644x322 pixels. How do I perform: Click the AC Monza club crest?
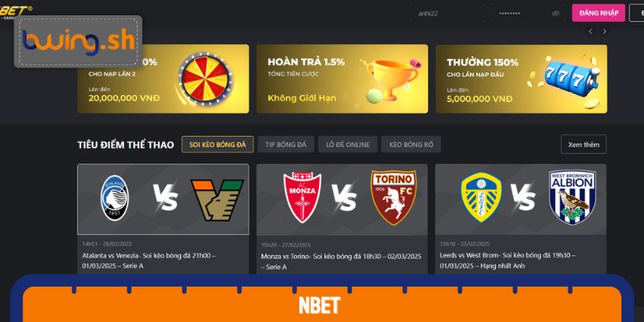click(x=302, y=197)
